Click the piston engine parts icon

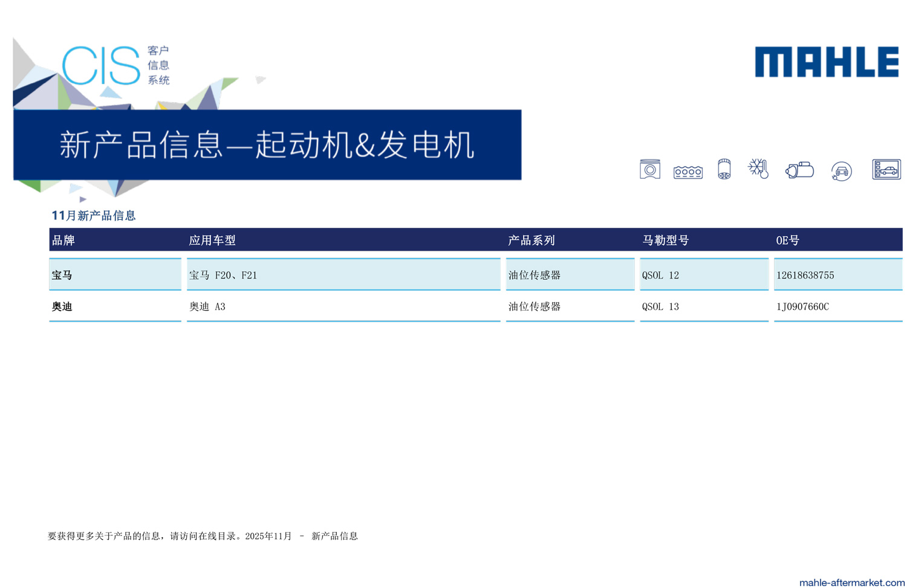[x=650, y=170]
